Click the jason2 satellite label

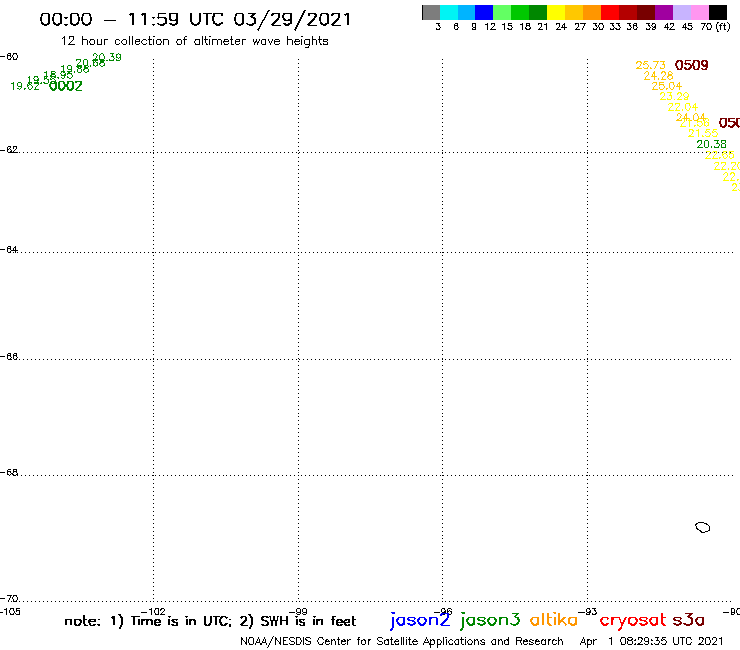[420, 620]
